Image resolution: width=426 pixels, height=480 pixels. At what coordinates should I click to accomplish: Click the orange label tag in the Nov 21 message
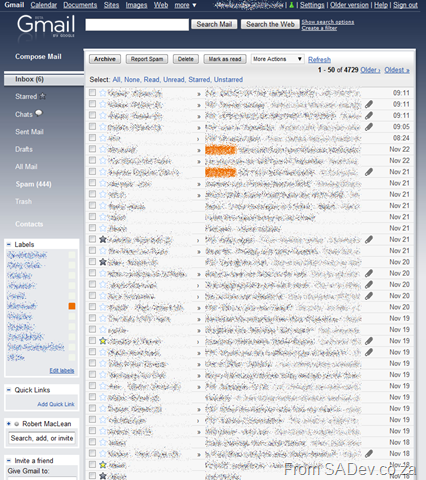pyautogui.click(x=220, y=172)
